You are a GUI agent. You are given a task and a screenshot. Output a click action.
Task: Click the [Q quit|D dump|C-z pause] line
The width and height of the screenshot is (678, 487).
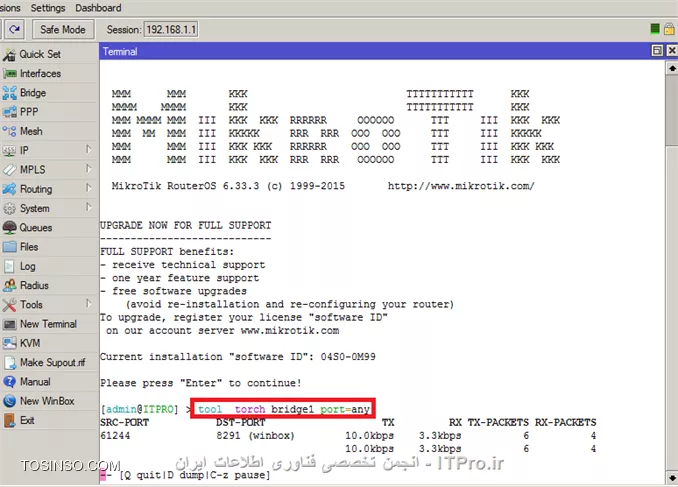[x=195, y=475]
